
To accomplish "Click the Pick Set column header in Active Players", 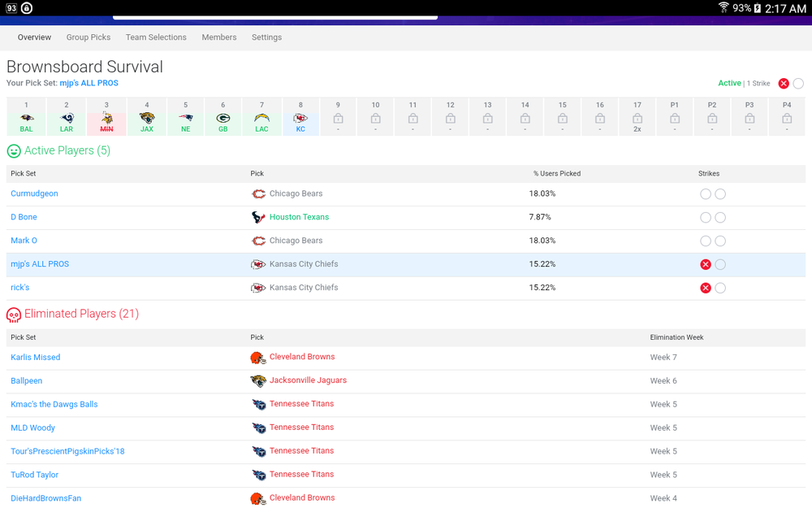I will tap(24, 174).
